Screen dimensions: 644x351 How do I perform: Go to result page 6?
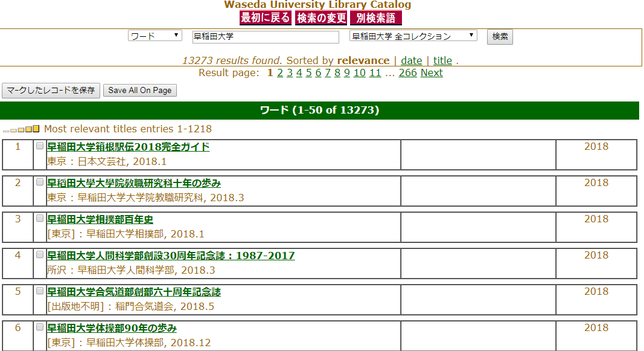click(x=318, y=72)
